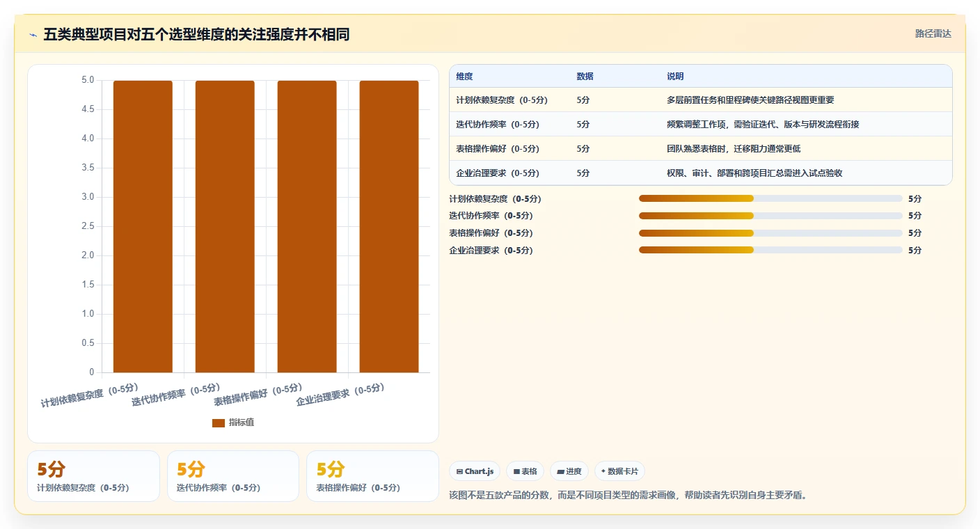This screenshot has width=980, height=529.
Task: Click the description 多层前置任务和里程碑使关键路径视图更重要
Action: pos(750,100)
